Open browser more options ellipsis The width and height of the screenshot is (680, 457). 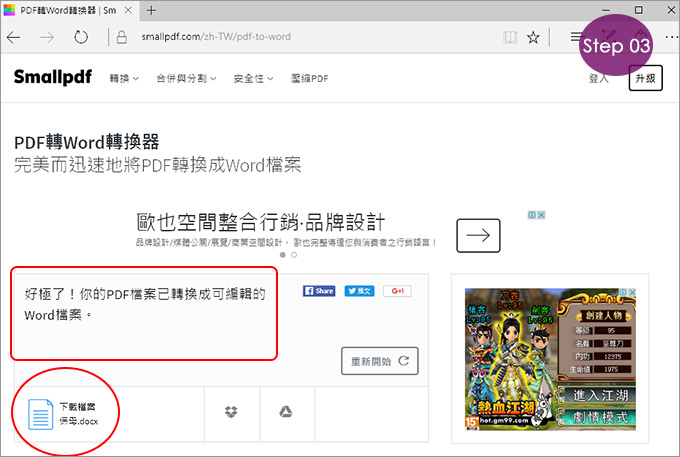tap(671, 37)
